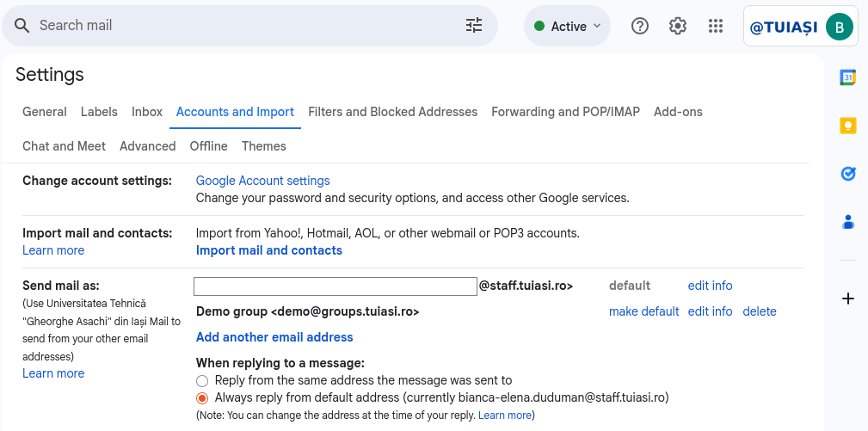Make Demo group the default address
Viewport: 868px width, 431px height.
[x=643, y=311]
